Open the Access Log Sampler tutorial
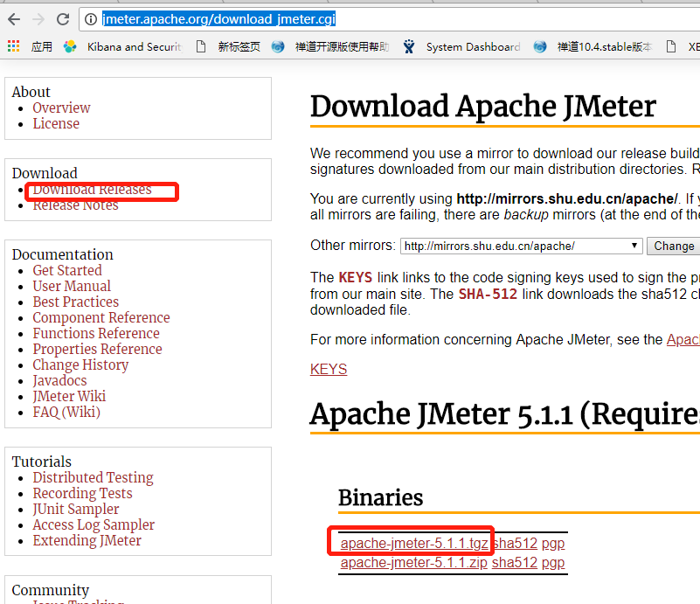The height and width of the screenshot is (604, 700). coord(94,525)
